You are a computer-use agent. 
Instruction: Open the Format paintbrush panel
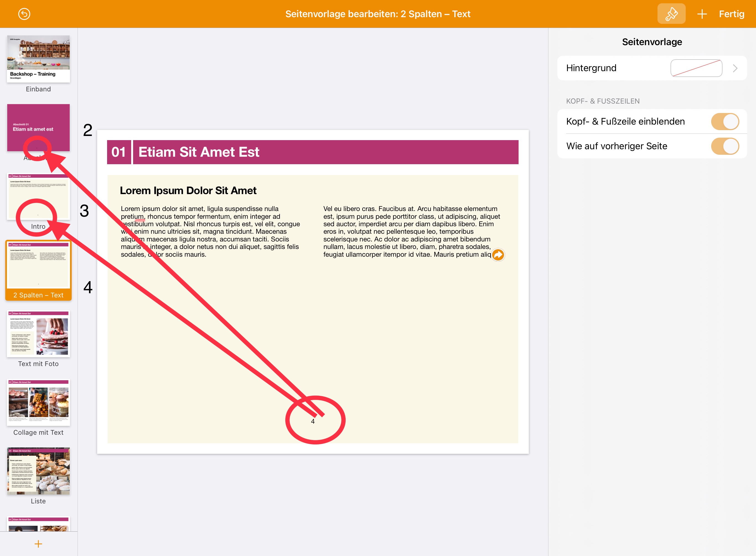point(671,14)
